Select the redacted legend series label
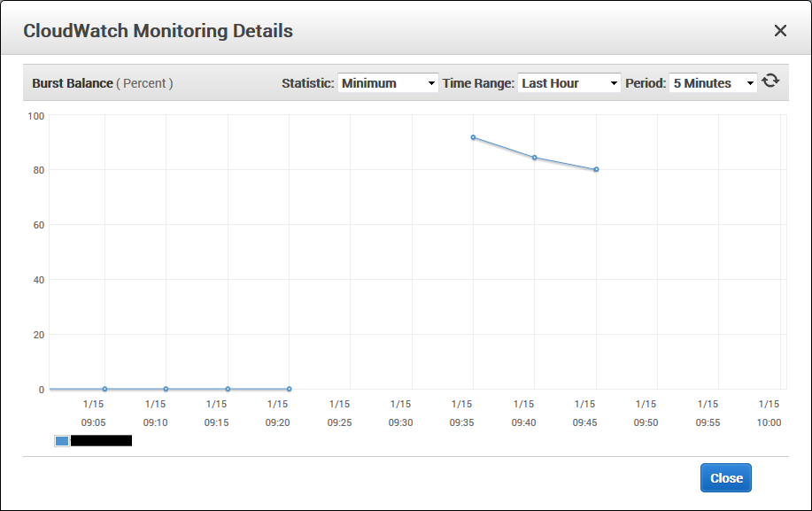Screen dimensions: 812x511 (101, 440)
